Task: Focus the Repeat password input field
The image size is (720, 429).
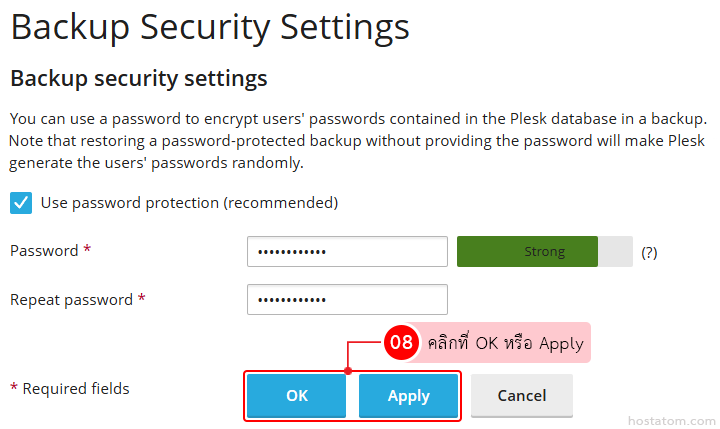Action: click(347, 300)
